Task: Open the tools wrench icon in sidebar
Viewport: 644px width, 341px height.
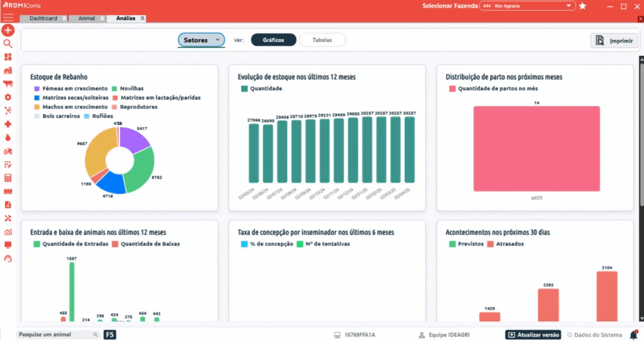Action: tap(8, 218)
